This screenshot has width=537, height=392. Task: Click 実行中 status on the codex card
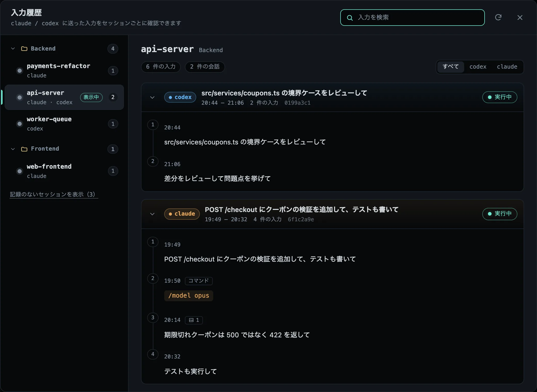point(500,97)
